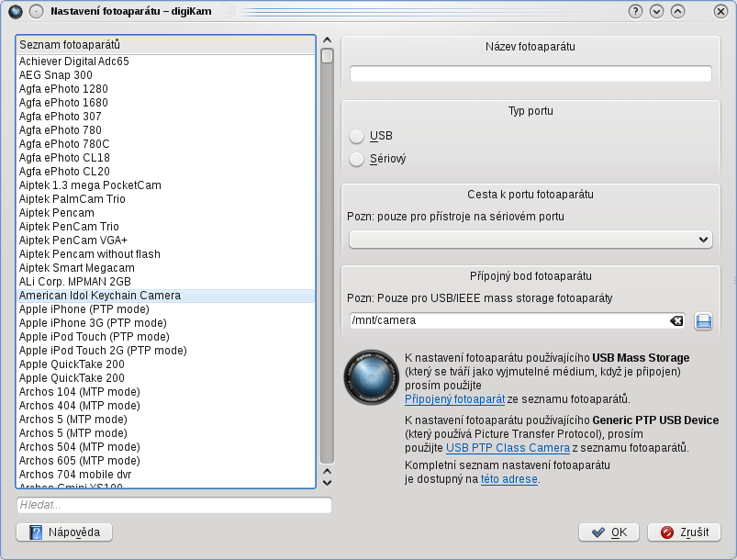Select the Sériový port type
This screenshot has height=560, width=737.
[x=357, y=159]
